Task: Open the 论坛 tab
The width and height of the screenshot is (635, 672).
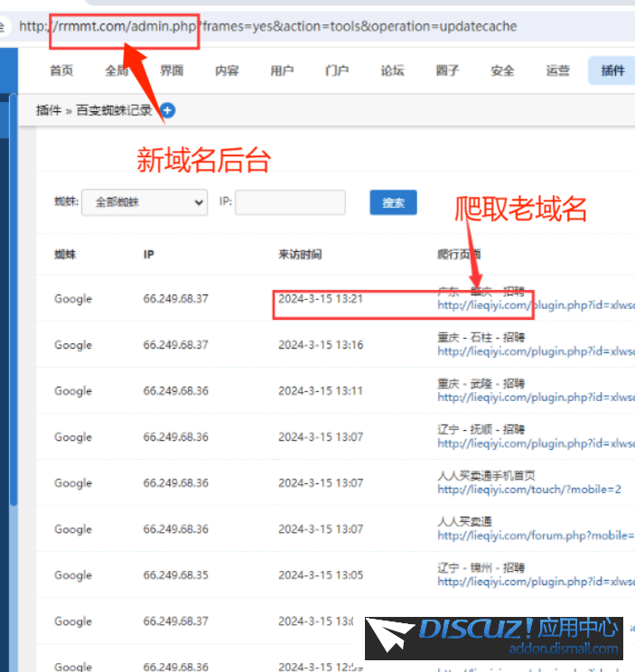Action: pos(392,71)
